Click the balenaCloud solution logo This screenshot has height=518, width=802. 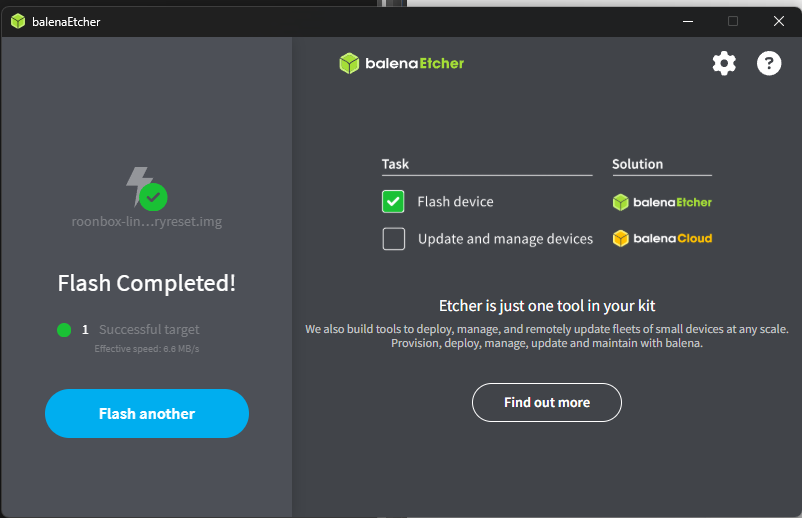tap(662, 239)
